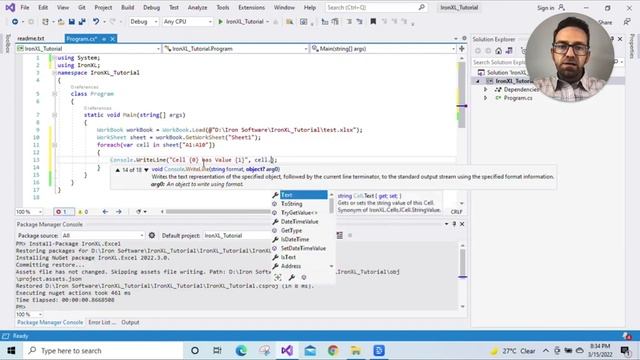Image resolution: width=640 pixels, height=360 pixels.
Task: Switch to the Error List tab
Action: 102,322
